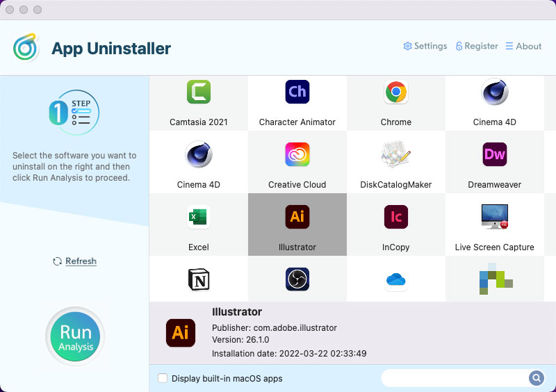Viewport: 556px width, 392px height.
Task: Select the Excel app icon
Action: (199, 217)
